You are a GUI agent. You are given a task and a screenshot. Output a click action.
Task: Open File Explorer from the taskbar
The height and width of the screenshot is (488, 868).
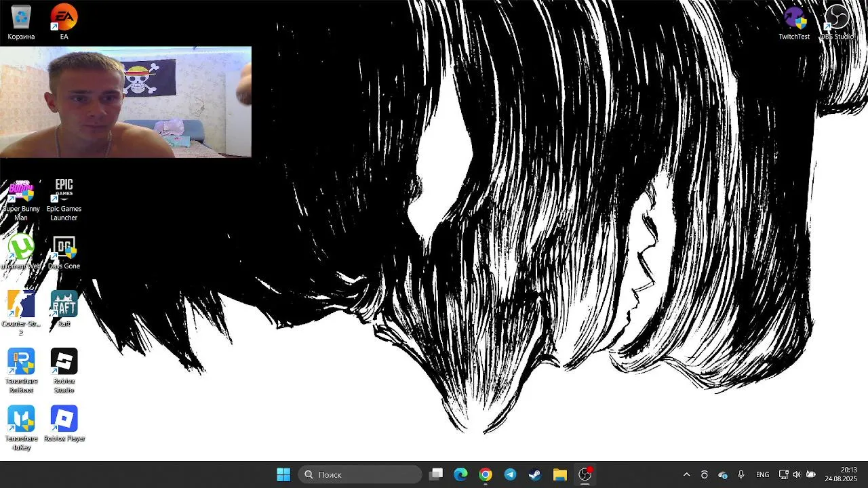pyautogui.click(x=559, y=474)
